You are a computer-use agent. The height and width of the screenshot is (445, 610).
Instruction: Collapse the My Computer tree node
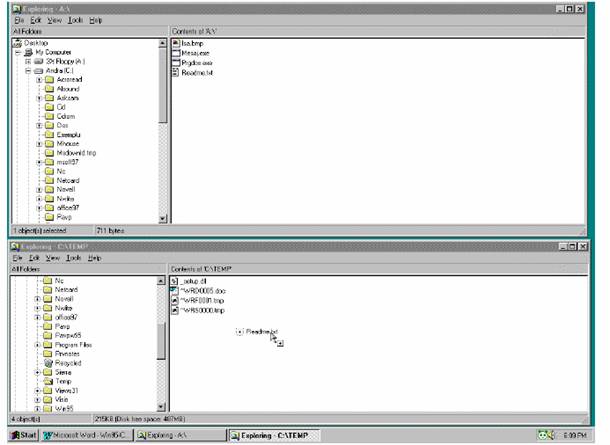point(17,53)
